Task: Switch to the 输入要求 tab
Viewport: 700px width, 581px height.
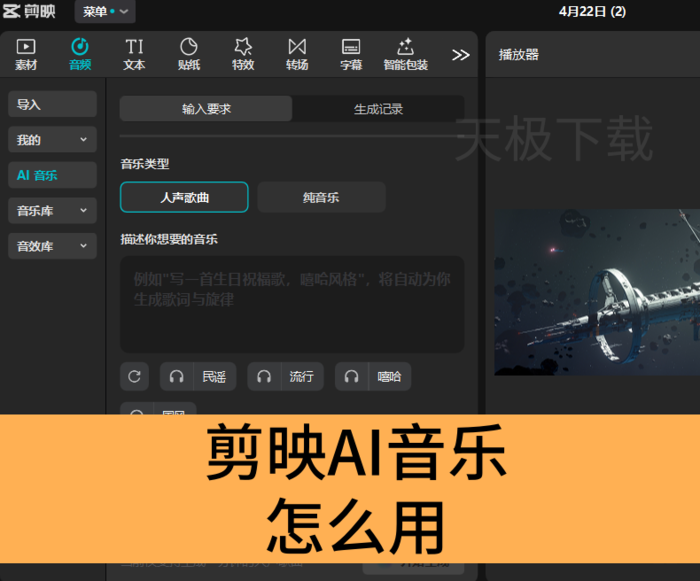Action: click(206, 109)
